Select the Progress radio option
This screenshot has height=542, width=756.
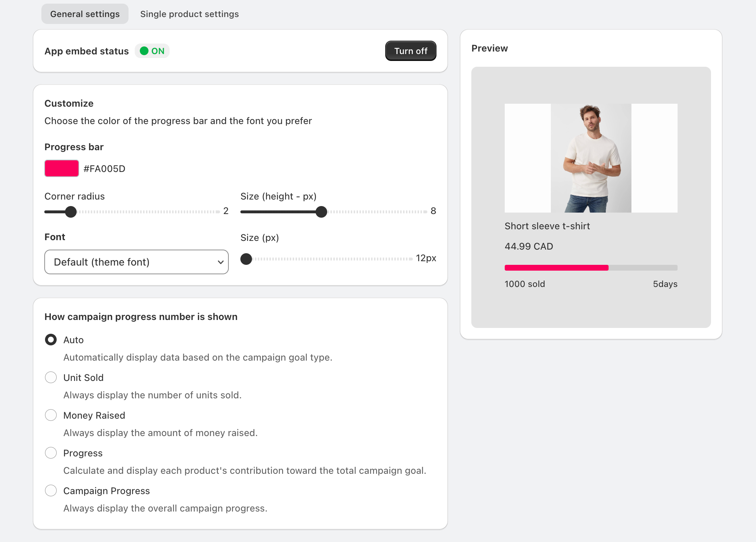click(x=51, y=453)
